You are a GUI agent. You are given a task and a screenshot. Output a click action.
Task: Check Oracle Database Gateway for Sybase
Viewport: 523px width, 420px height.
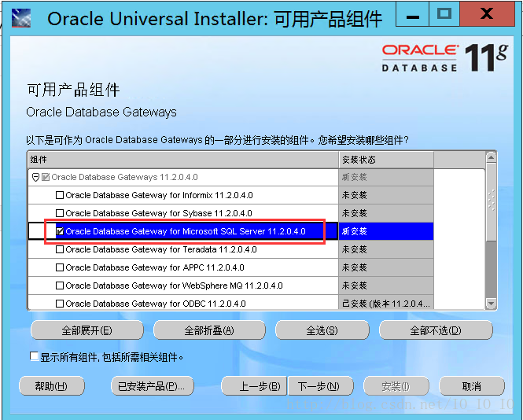click(59, 213)
